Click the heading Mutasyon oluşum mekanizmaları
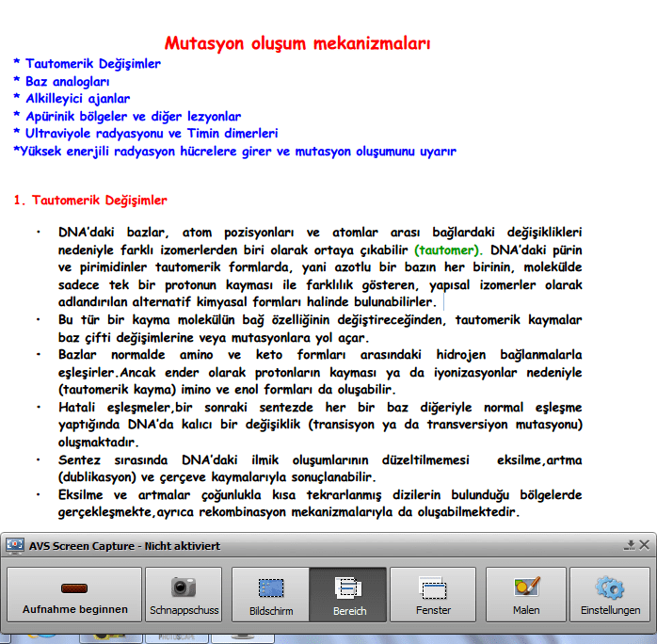The height and width of the screenshot is (644, 657). click(297, 42)
